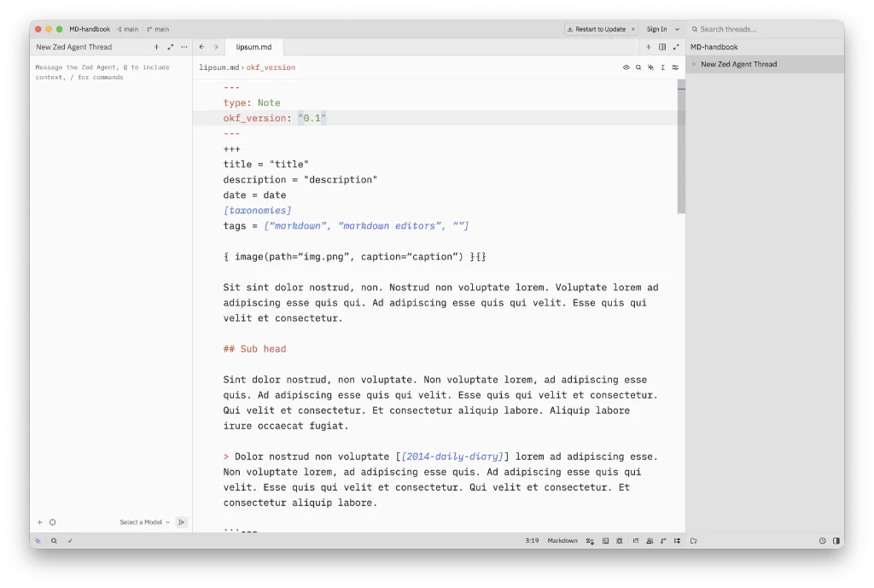Open buffer search magnifier in editor toolbar
The height and width of the screenshot is (588, 874).
[x=638, y=67]
